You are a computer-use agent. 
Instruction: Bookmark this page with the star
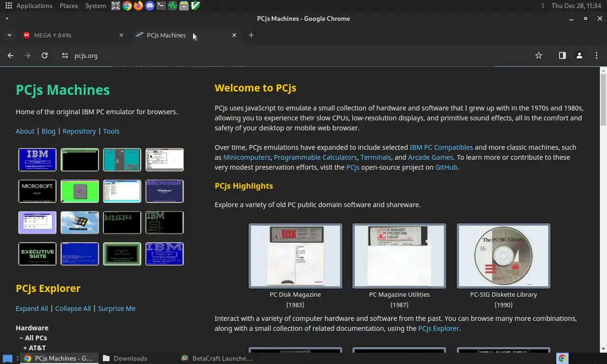coord(539,55)
